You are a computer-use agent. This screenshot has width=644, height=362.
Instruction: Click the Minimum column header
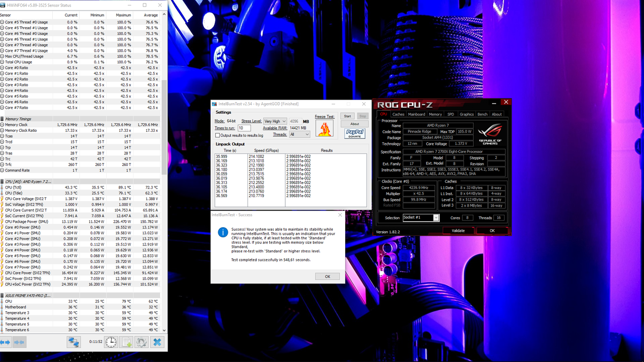[98, 15]
